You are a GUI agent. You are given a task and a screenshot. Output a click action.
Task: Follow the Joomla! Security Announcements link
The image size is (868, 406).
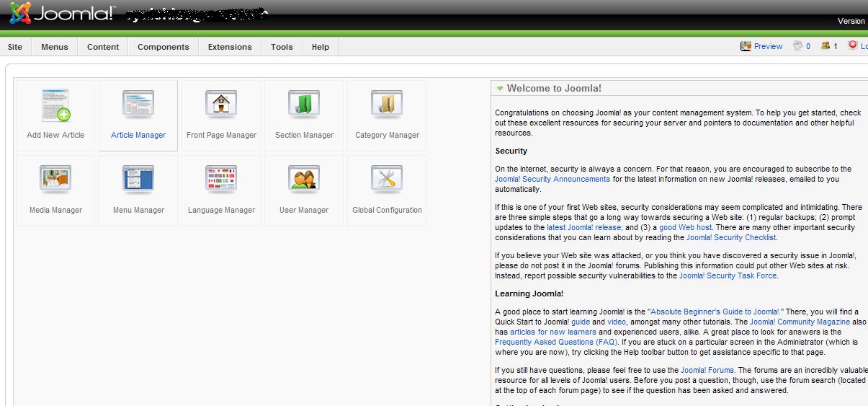click(552, 179)
